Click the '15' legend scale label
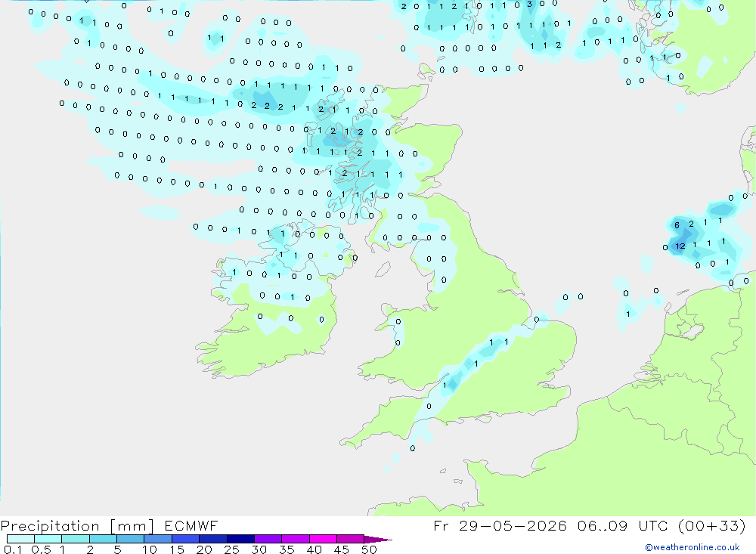This screenshot has height=554, width=756. tap(177, 549)
